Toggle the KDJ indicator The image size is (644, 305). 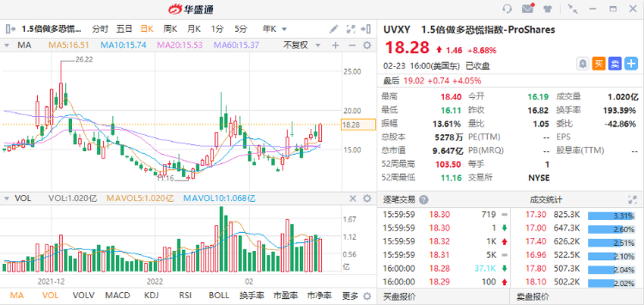pos(151,295)
